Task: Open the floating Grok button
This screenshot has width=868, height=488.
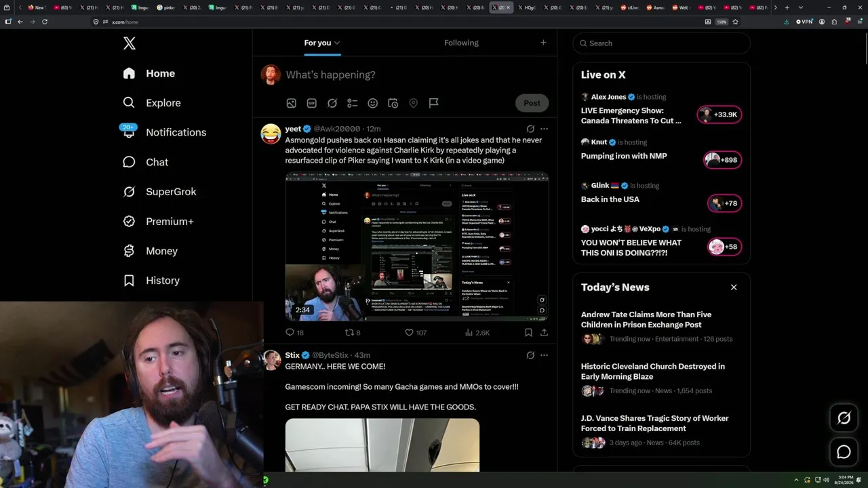Action: [844, 418]
